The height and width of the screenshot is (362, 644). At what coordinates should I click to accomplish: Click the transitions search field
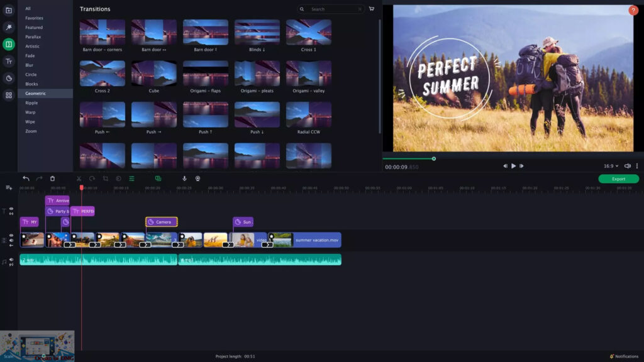click(x=331, y=9)
